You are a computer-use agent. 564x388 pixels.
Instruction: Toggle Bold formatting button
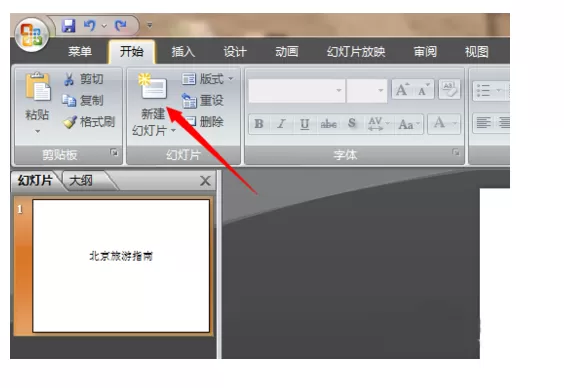tap(259, 124)
